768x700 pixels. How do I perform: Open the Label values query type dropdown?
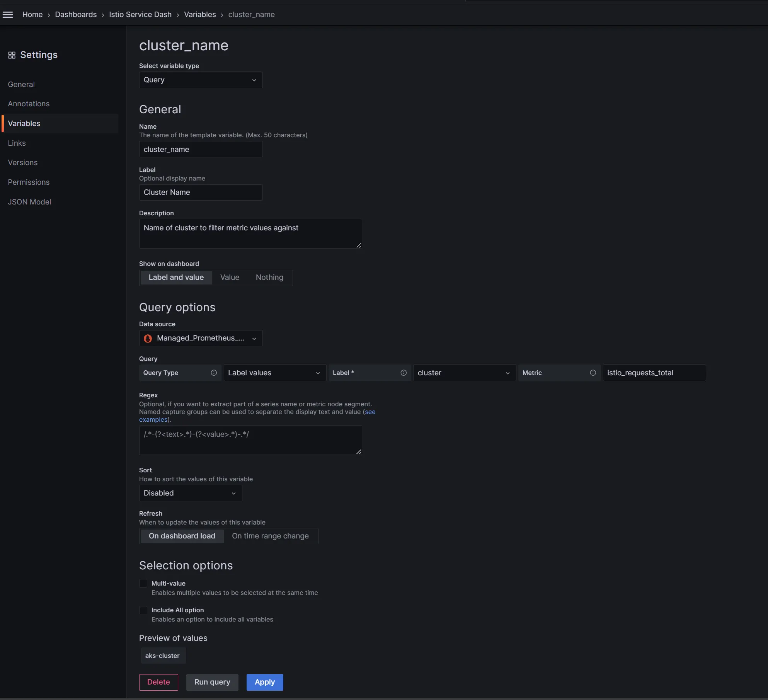274,373
